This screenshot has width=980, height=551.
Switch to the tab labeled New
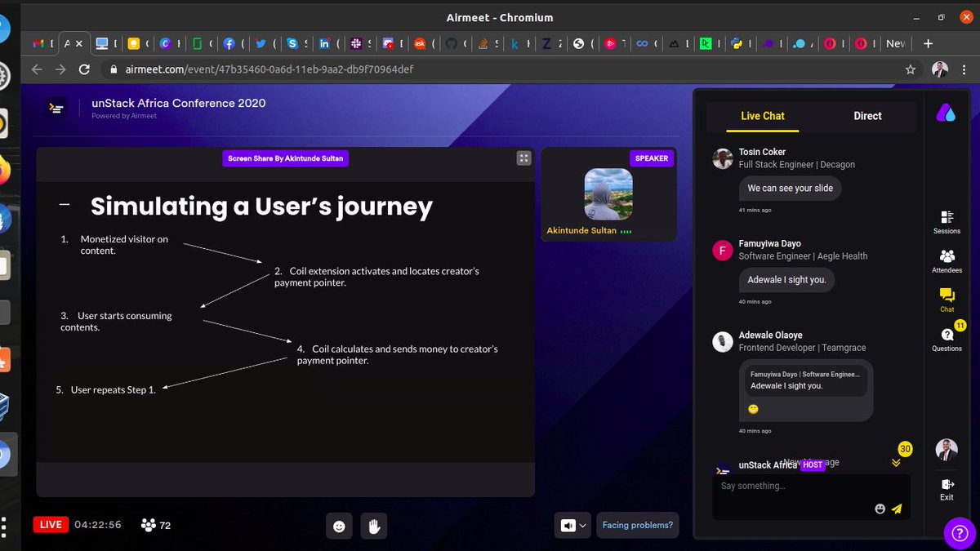(895, 43)
